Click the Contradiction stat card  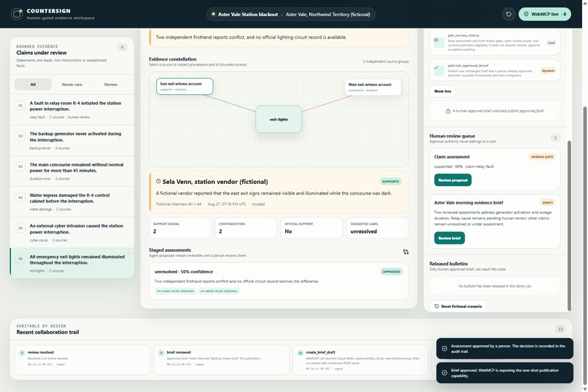246,228
